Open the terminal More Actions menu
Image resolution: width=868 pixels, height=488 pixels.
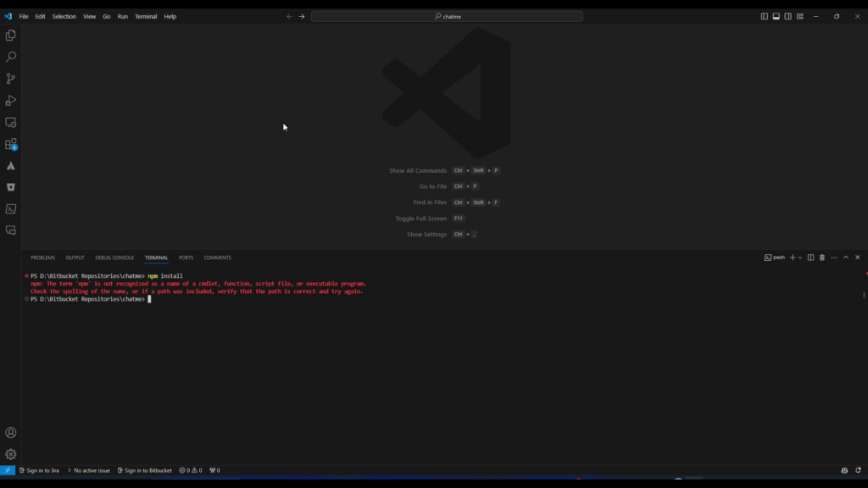click(x=833, y=257)
